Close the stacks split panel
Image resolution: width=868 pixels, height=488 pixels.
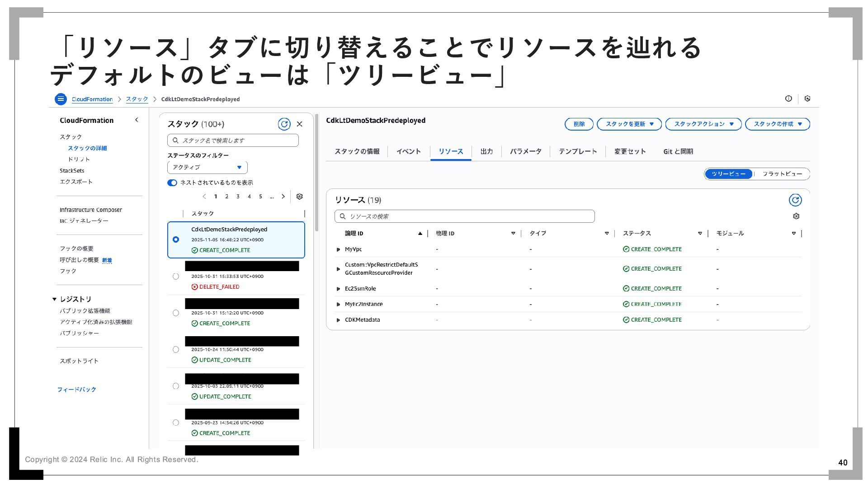[299, 124]
